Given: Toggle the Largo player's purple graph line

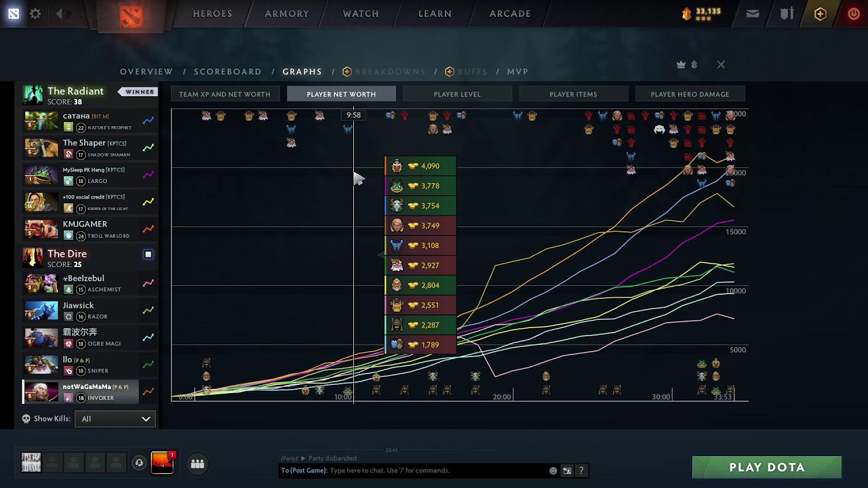Looking at the screenshot, I should tap(148, 175).
